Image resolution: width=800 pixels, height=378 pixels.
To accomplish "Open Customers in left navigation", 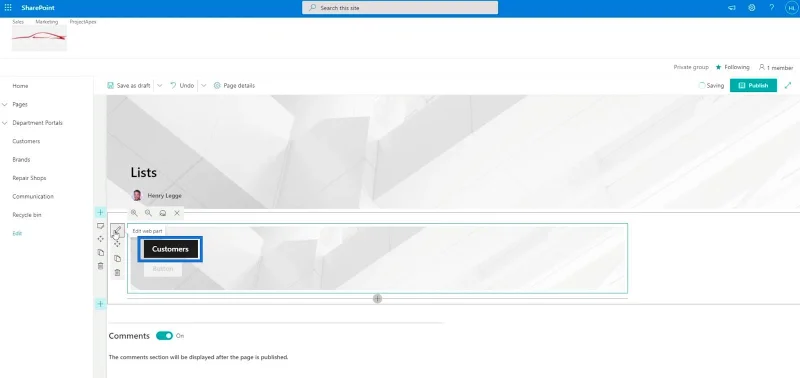I will click(x=26, y=141).
